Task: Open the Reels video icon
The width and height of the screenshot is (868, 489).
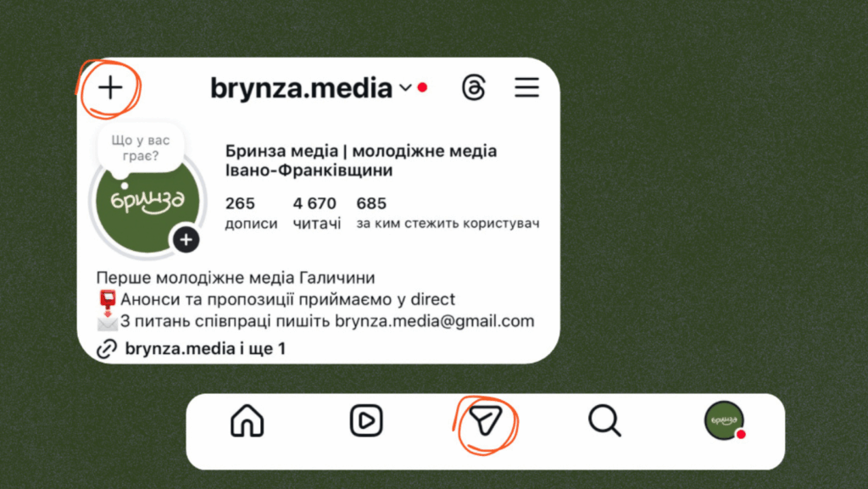Action: tap(366, 420)
